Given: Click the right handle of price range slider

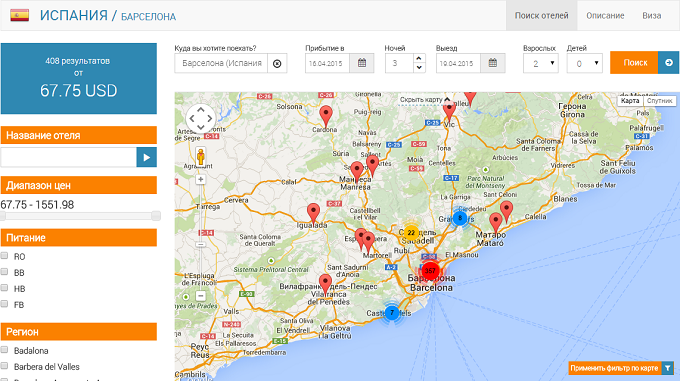Looking at the screenshot, I should (x=156, y=215).
